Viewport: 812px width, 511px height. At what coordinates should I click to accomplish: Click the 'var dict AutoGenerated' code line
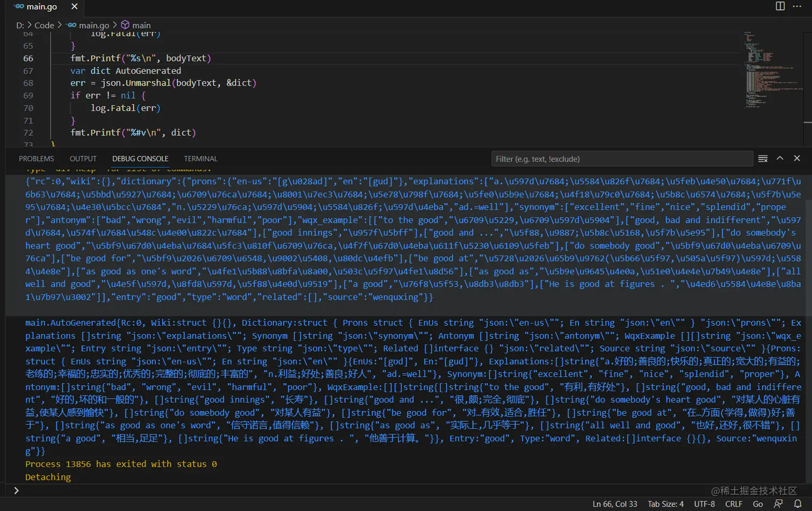[x=126, y=70]
